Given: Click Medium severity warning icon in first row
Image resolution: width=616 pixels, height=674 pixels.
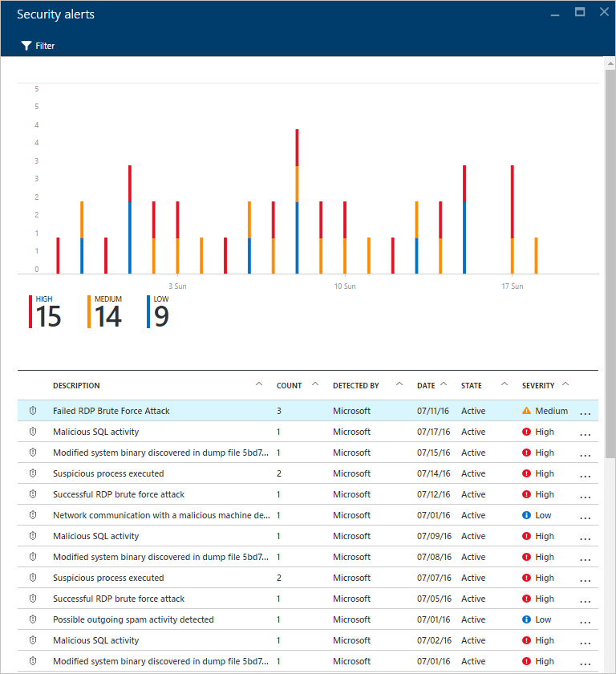Looking at the screenshot, I should click(x=526, y=411).
